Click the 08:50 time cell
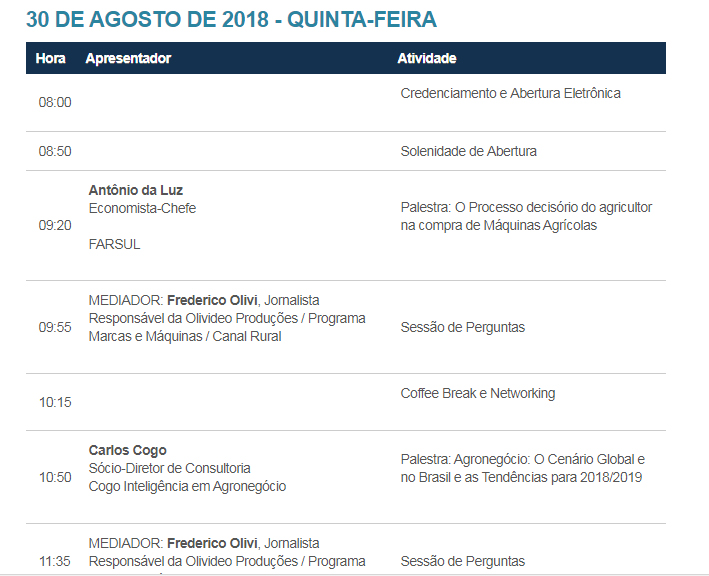The image size is (709, 576). [55, 151]
